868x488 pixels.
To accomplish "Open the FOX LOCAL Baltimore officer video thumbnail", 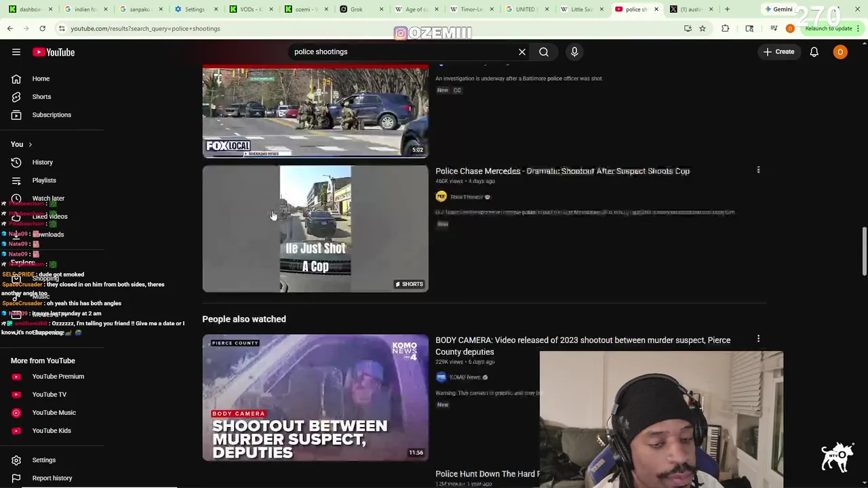I will [x=315, y=112].
